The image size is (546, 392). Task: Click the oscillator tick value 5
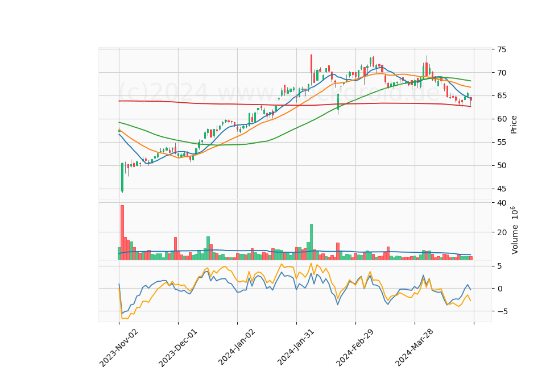(x=499, y=266)
